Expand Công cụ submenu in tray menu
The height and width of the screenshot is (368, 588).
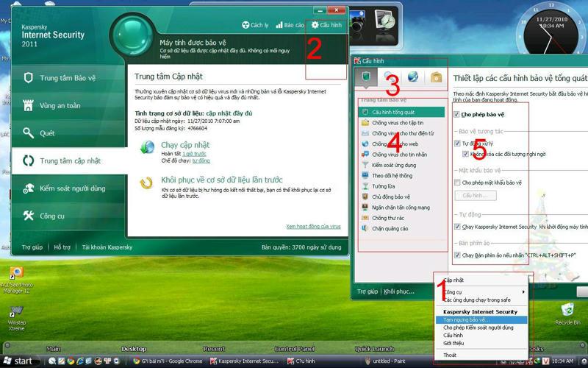481,291
